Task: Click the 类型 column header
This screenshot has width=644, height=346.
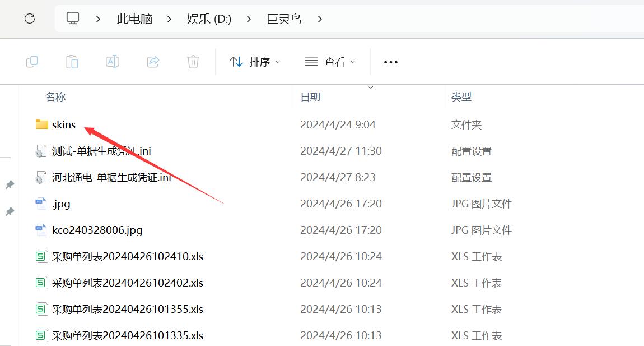Action: (461, 97)
